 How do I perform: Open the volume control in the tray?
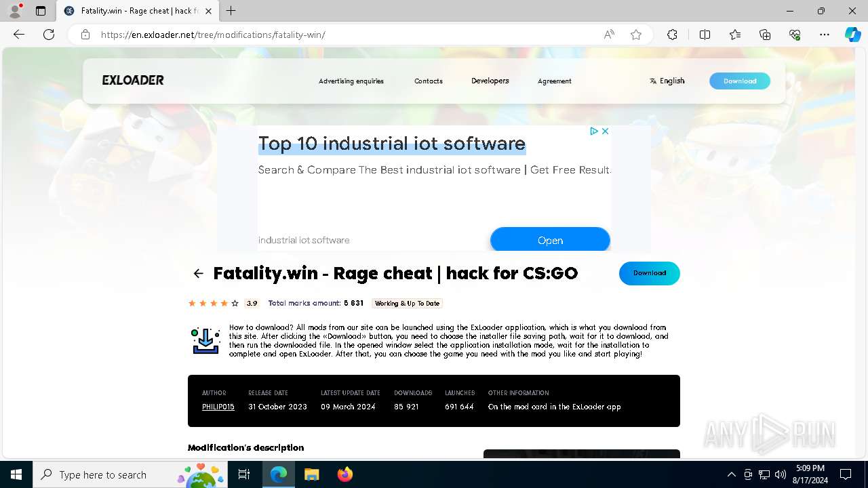coord(780,474)
